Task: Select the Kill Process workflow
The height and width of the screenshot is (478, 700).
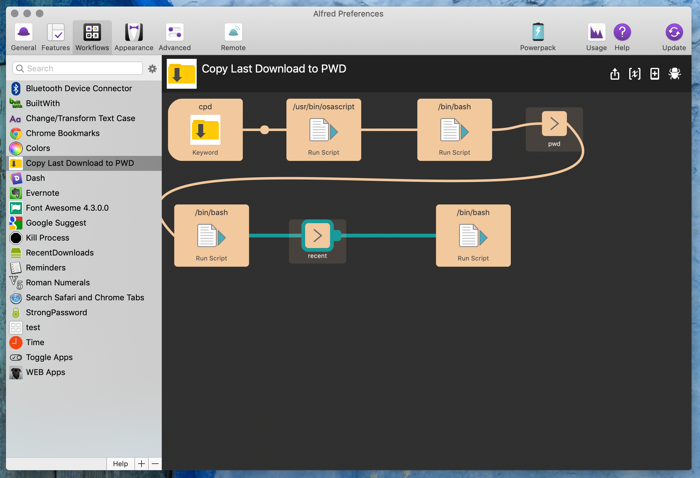Action: (x=84, y=238)
